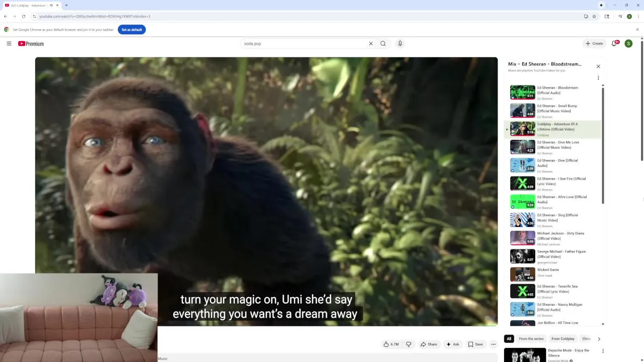Play 'Ed Sheeran - Tenerife Sea' item
Viewport: 644px width, 362px height.
553,292
